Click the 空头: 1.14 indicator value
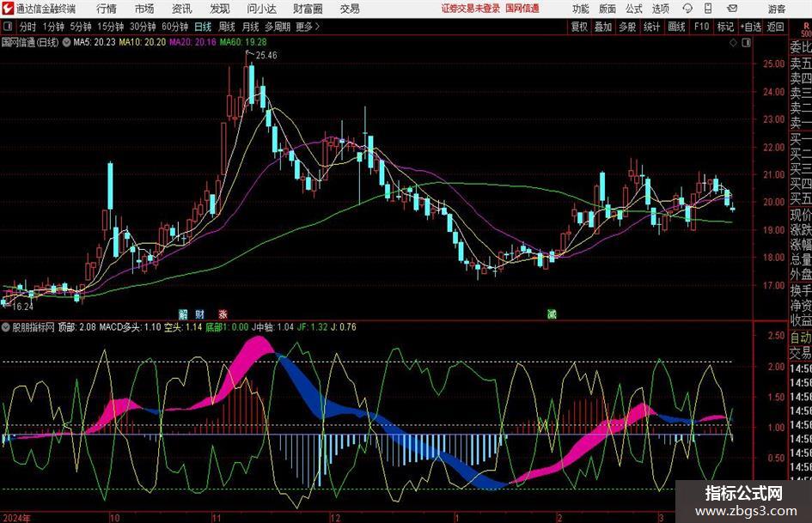 (x=183, y=327)
